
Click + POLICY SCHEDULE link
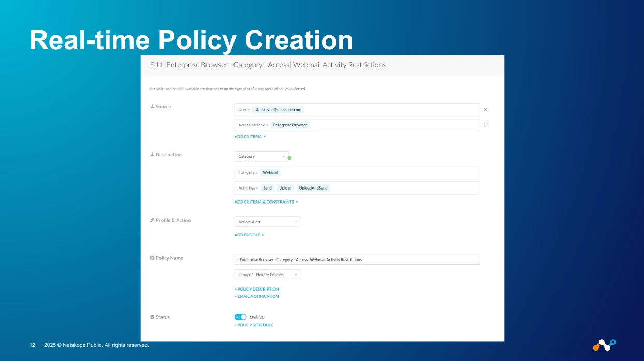tap(254, 325)
